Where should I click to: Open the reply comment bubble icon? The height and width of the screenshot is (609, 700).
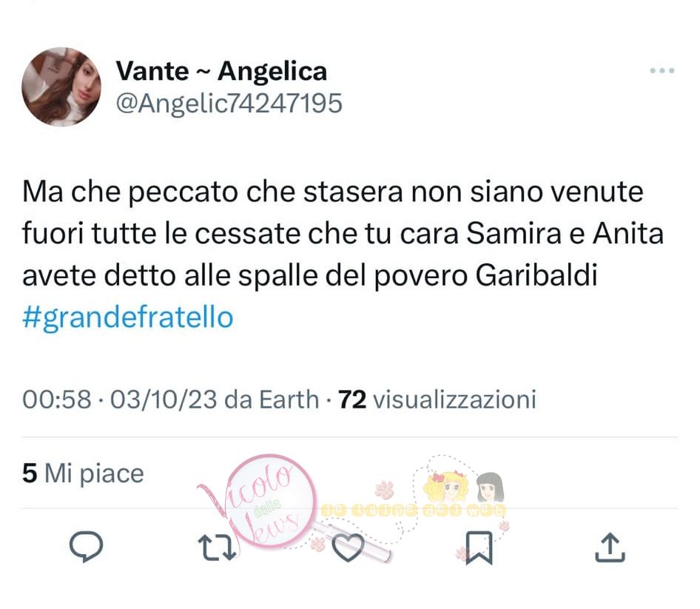point(86,546)
